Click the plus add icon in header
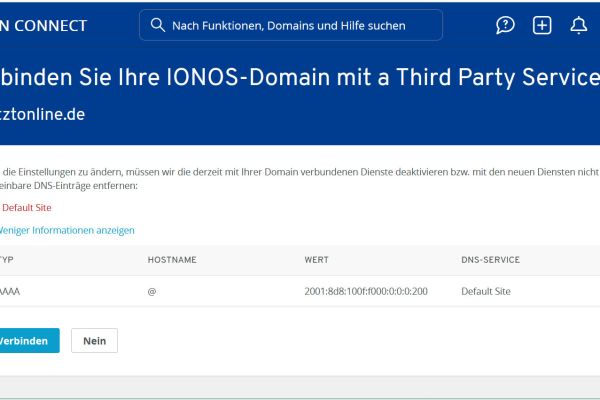Image resolution: width=600 pixels, height=400 pixels. click(x=542, y=25)
